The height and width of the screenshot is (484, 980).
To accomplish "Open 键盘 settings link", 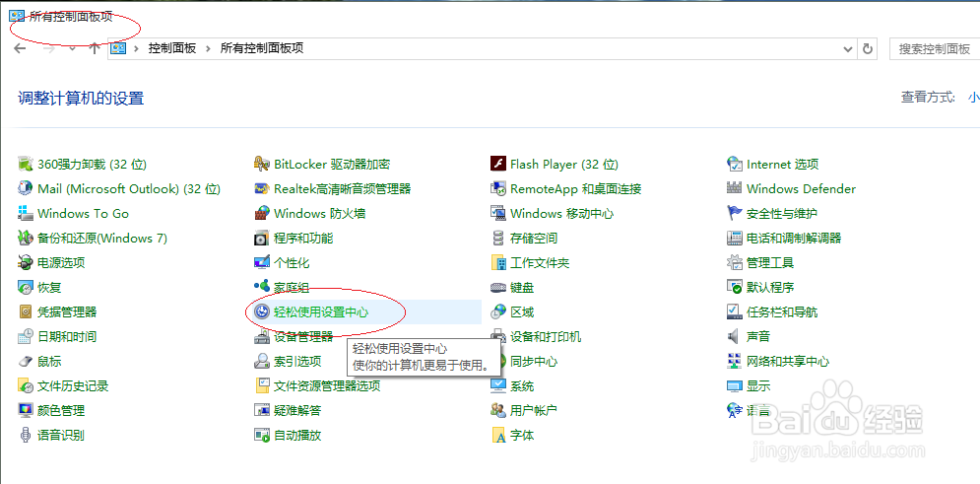I will point(522,288).
